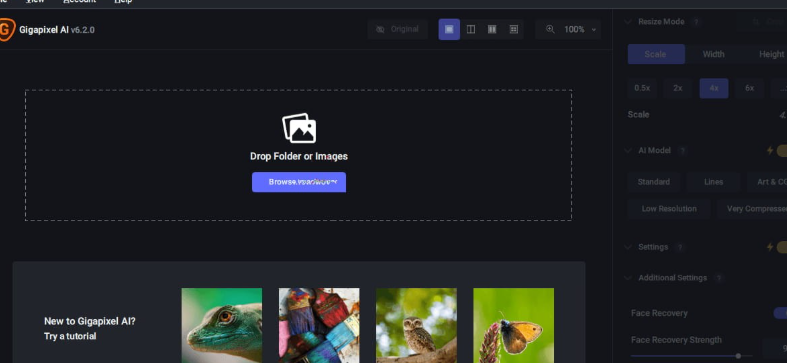Image resolution: width=787 pixels, height=363 pixels.
Task: Open the paintbrushes tutorial thumbnail
Action: coord(319,325)
